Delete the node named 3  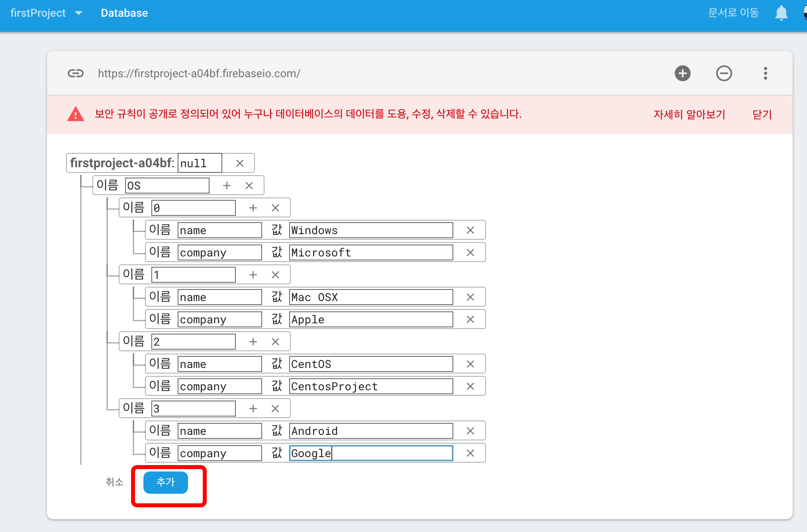click(x=275, y=409)
